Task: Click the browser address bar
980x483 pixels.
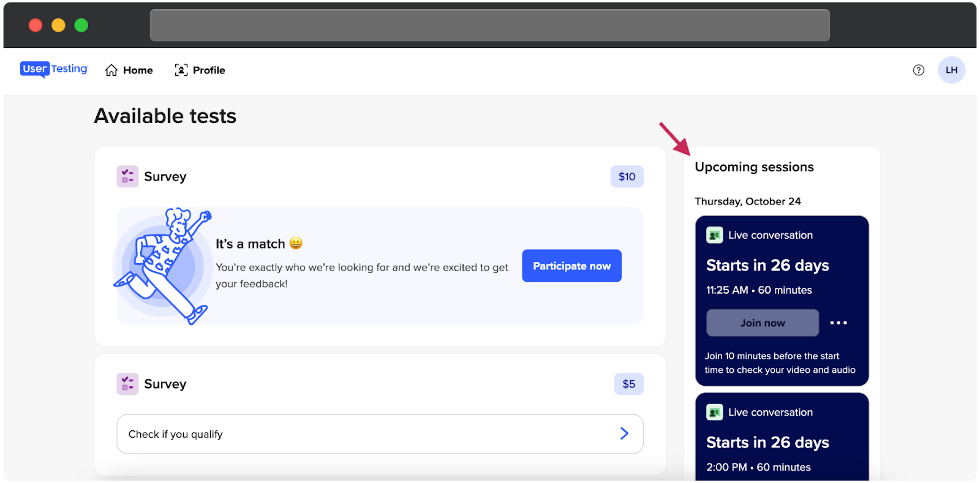Action: tap(490, 25)
